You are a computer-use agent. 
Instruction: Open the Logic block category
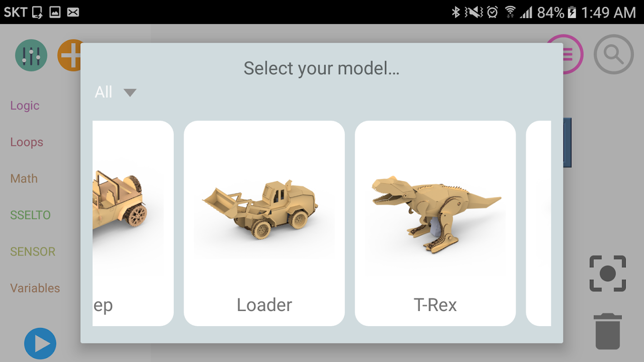tap(25, 105)
